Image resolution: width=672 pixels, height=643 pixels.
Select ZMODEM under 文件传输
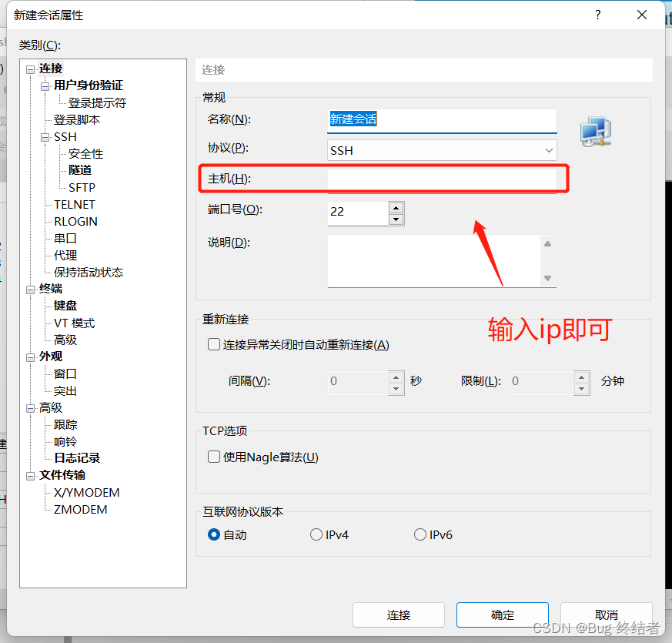[x=80, y=509]
